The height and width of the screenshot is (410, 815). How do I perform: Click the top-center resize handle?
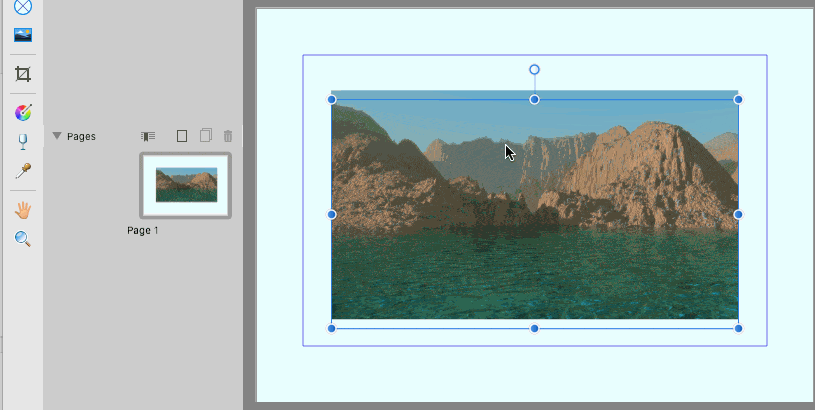point(534,99)
